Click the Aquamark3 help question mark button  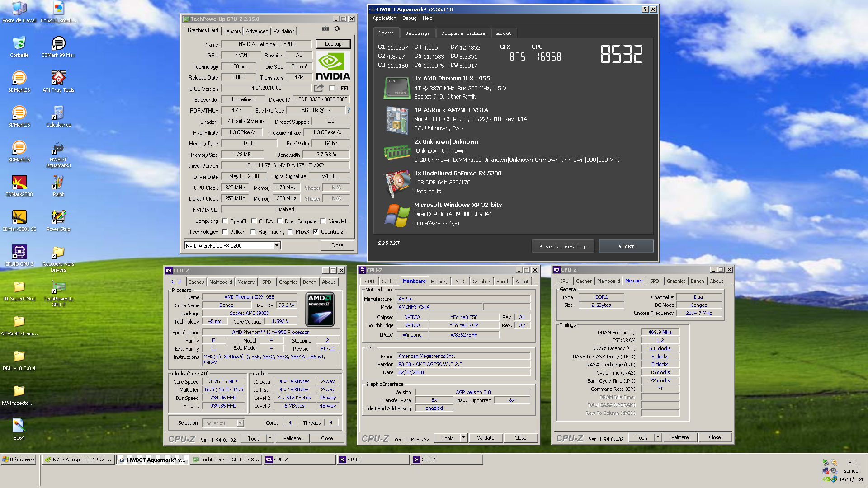click(645, 9)
